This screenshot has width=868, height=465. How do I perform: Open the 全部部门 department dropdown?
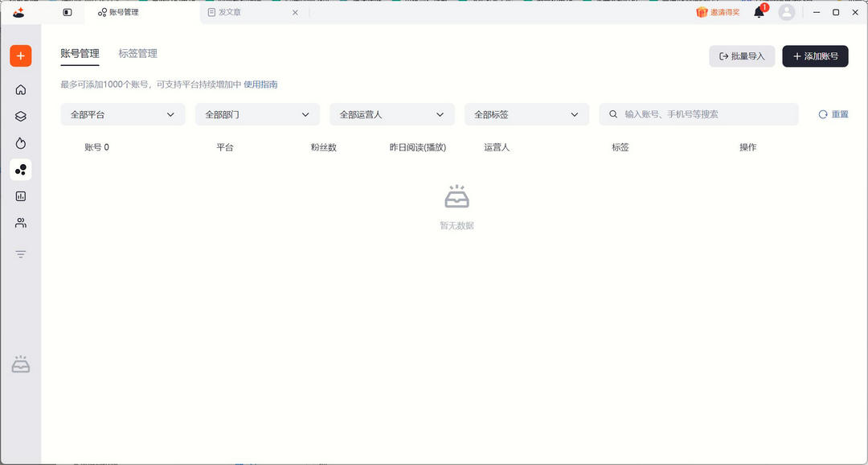pos(256,114)
